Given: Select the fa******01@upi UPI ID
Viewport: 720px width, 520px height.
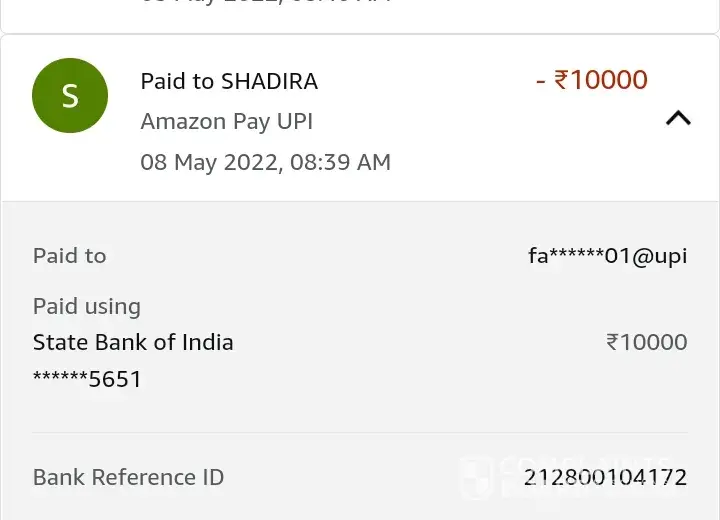Looking at the screenshot, I should [607, 256].
